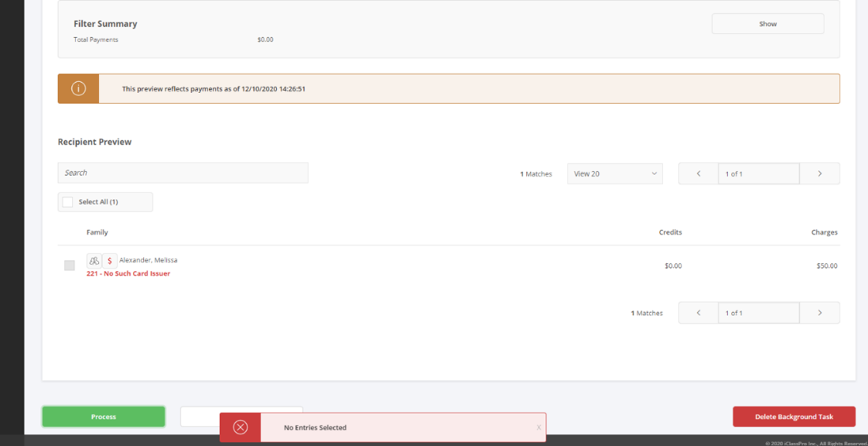Open family view icon for Alexander, Melissa
Viewport: 868px width, 446px height.
coord(94,261)
